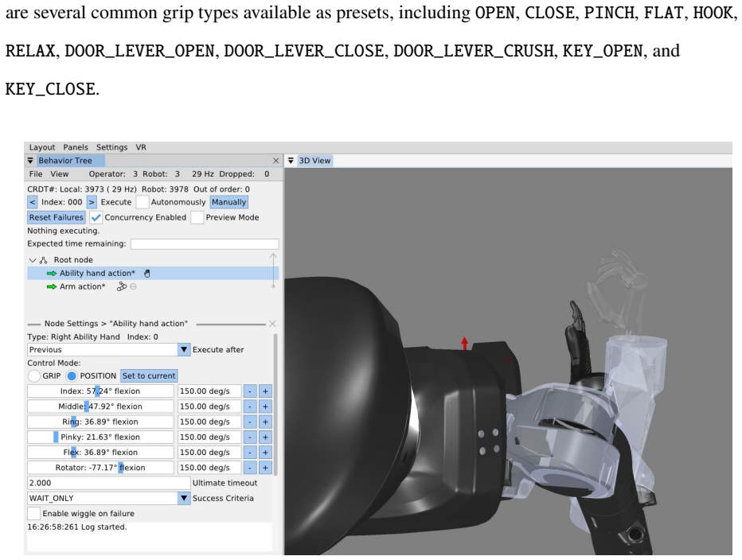This screenshot has width=742, height=560.
Task: Decrease the Pinky speed with minus
Action: (x=250, y=437)
